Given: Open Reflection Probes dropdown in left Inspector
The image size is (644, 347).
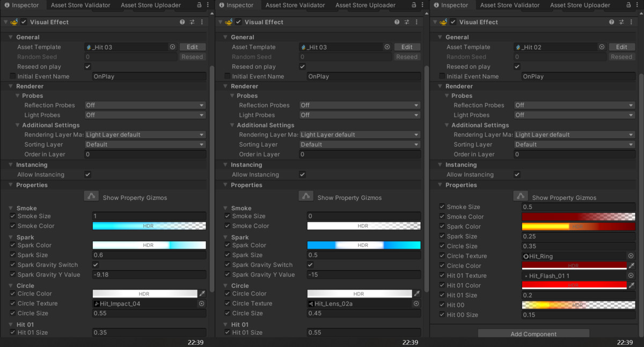Looking at the screenshot, I should [x=145, y=105].
